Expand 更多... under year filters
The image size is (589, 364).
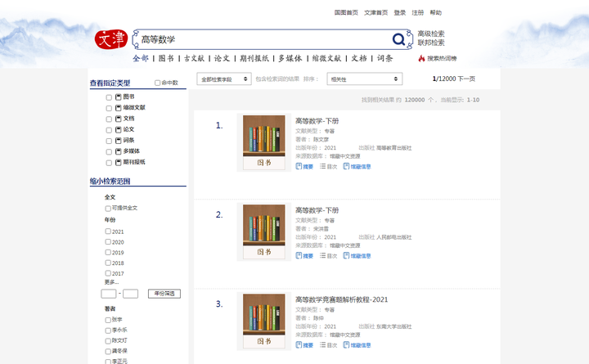pyautogui.click(x=111, y=282)
